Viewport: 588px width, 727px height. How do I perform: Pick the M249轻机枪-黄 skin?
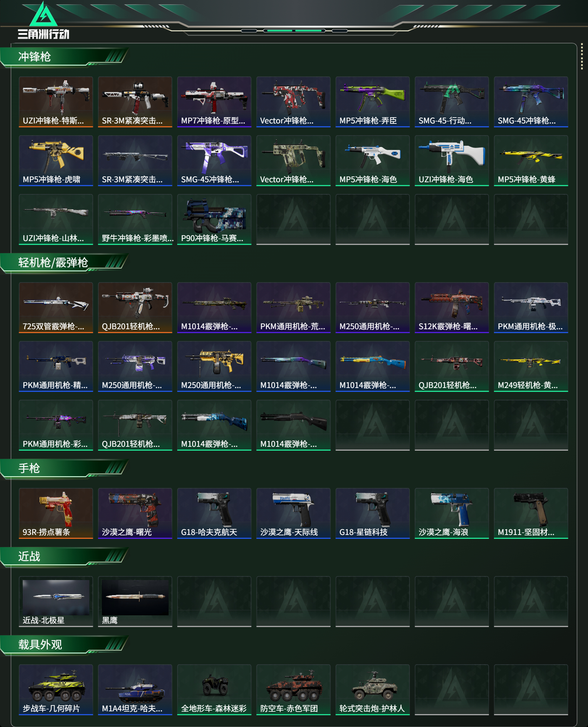point(531,366)
